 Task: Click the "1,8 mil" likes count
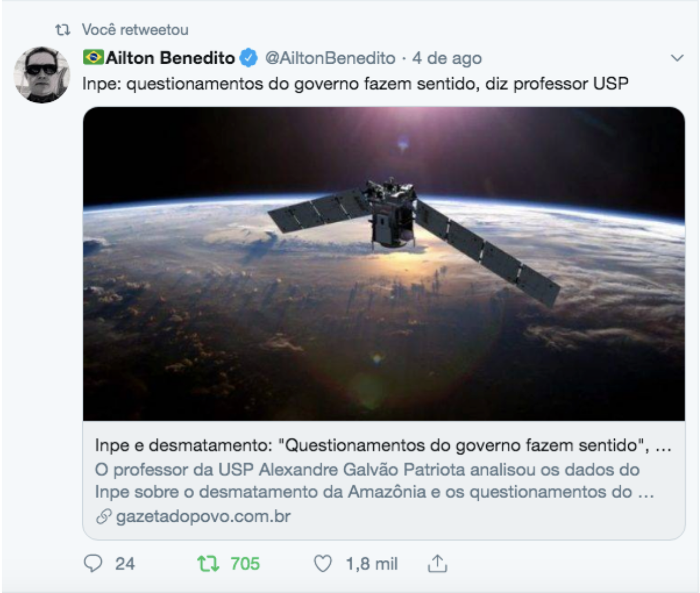(371, 563)
